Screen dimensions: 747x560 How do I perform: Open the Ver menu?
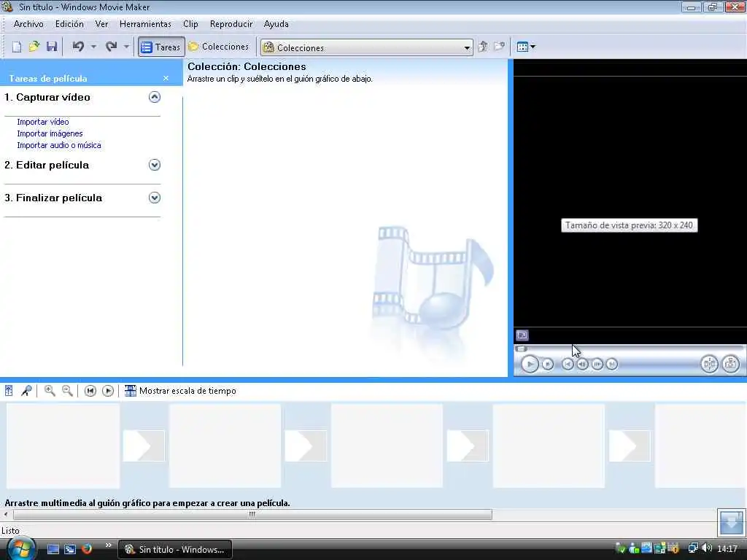pyautogui.click(x=101, y=24)
